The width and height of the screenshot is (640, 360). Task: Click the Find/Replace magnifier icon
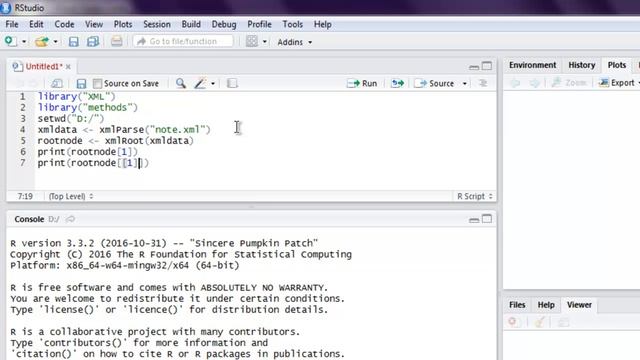(x=180, y=83)
